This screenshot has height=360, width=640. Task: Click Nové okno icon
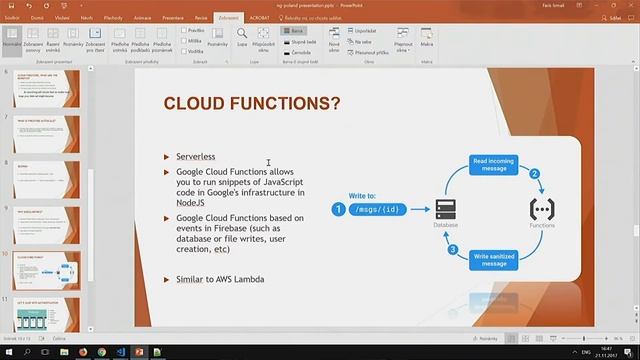pyautogui.click(x=334, y=40)
